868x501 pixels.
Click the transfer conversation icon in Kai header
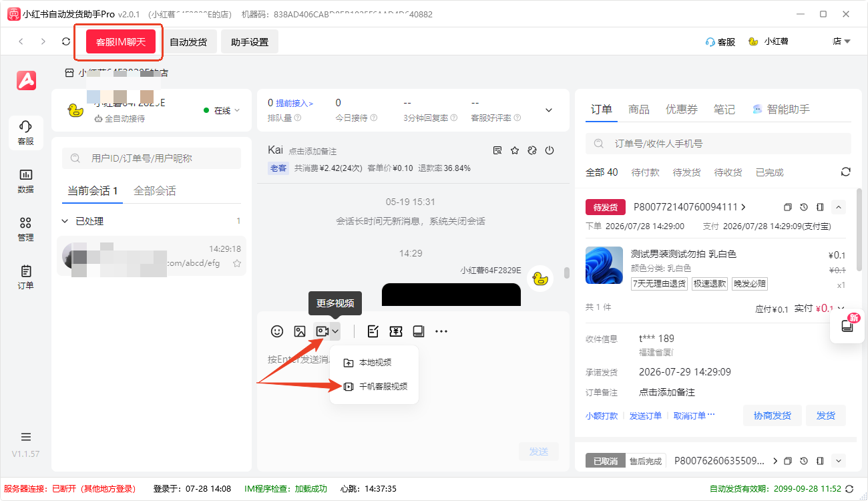coord(532,150)
